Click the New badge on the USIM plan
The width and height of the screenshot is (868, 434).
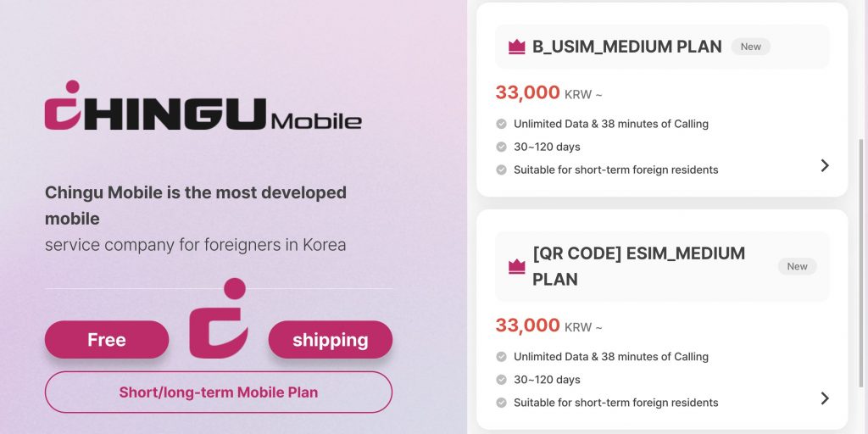[x=751, y=47]
